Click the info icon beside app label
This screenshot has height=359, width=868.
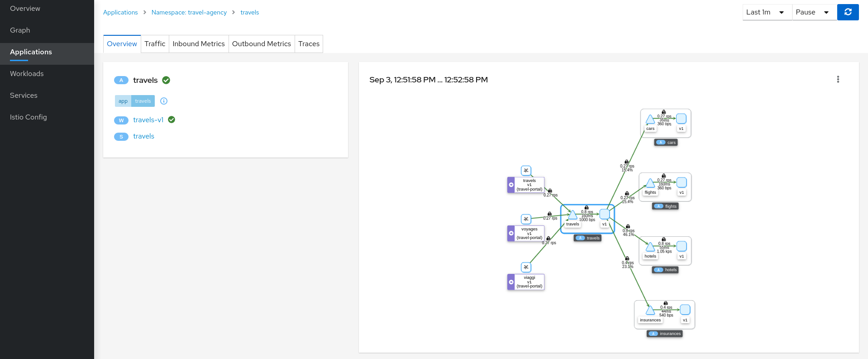point(164,101)
